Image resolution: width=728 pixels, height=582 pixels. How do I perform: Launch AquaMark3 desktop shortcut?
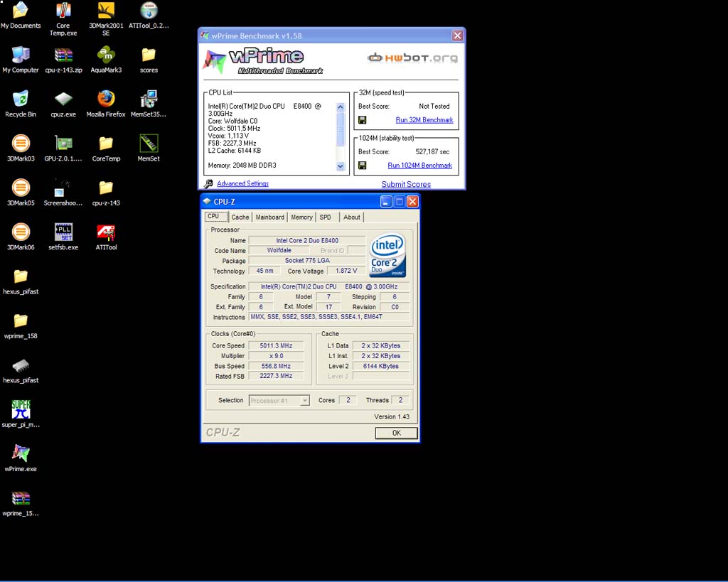[x=106, y=60]
